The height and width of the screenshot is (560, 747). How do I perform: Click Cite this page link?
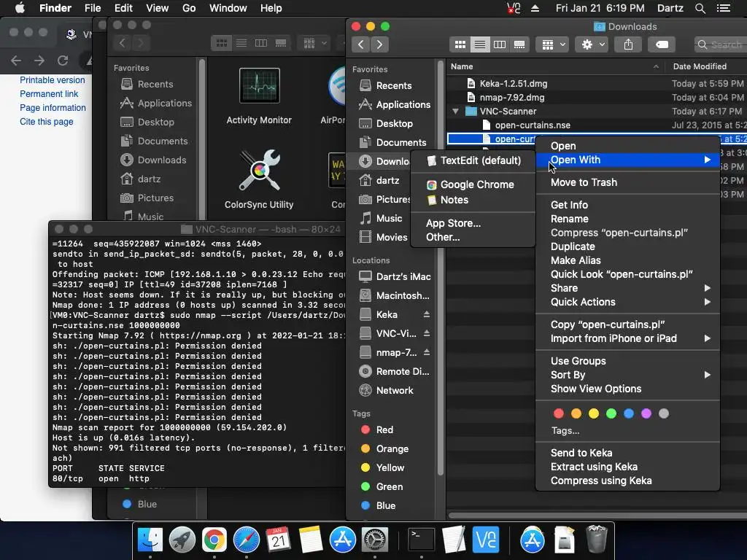click(x=46, y=122)
